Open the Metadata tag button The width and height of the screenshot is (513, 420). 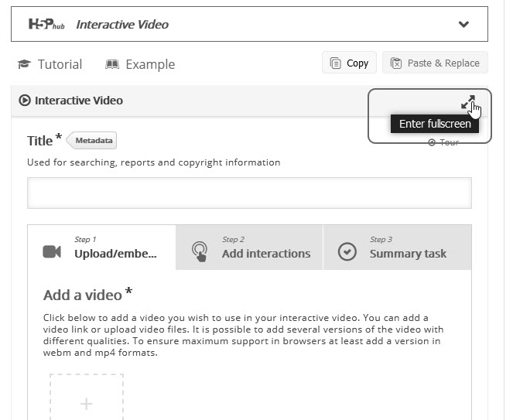(91, 140)
